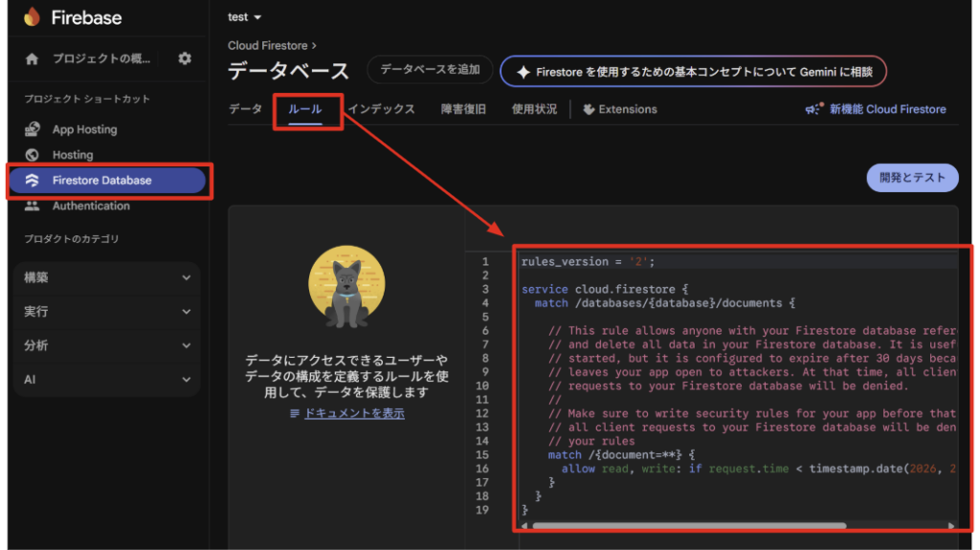Viewport: 980px width, 550px height.
Task: Switch to the ルール tab
Action: click(305, 109)
